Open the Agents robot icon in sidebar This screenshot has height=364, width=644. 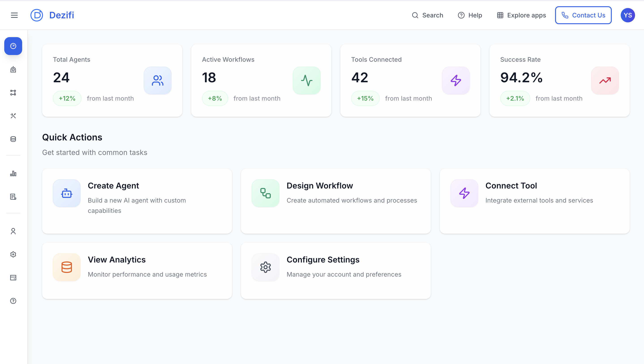click(x=13, y=70)
